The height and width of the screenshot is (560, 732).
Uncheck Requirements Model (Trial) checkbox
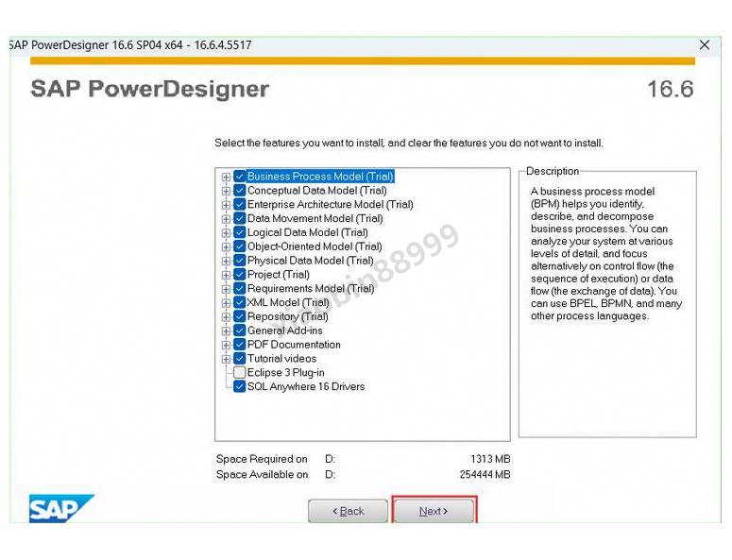240,288
